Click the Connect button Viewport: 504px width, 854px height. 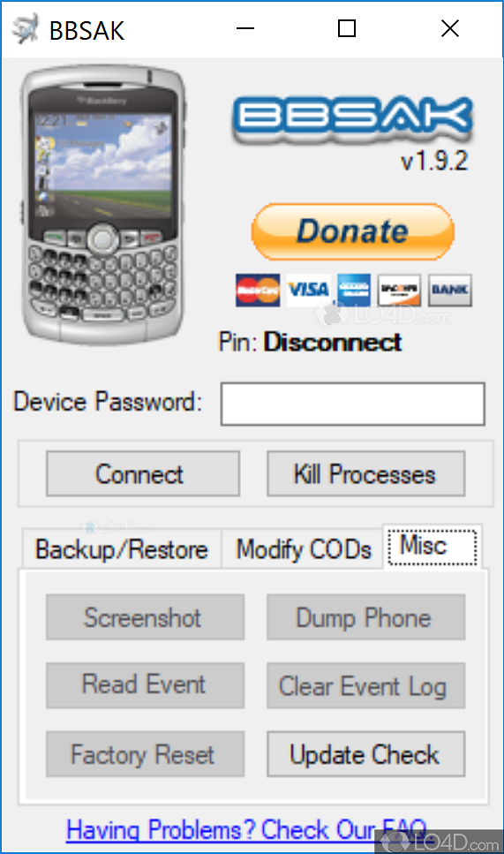point(143,474)
